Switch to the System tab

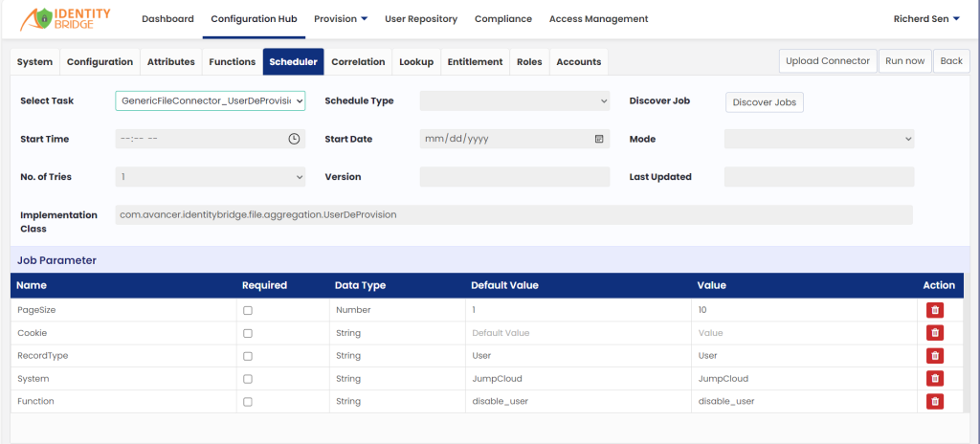coord(35,62)
